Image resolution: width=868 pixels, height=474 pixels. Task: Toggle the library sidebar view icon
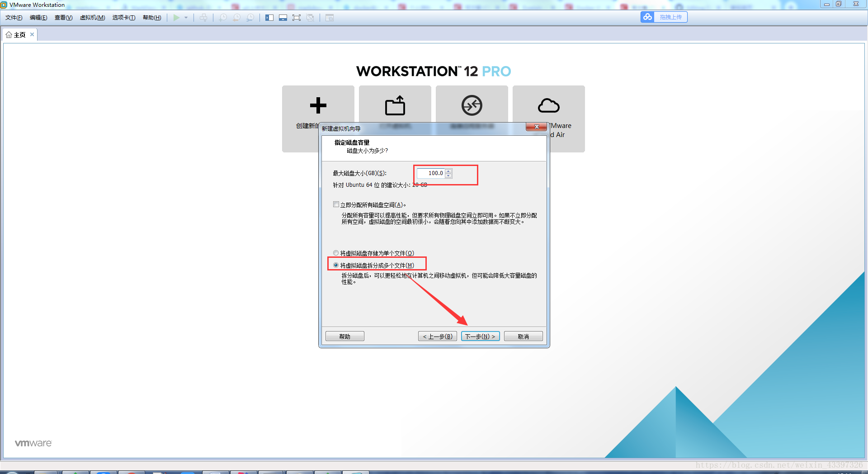pyautogui.click(x=269, y=18)
